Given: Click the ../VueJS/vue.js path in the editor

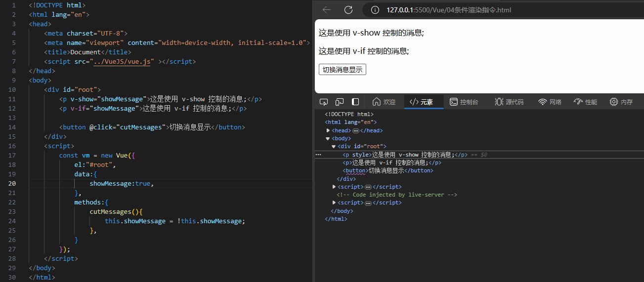Looking at the screenshot, I should (122, 61).
